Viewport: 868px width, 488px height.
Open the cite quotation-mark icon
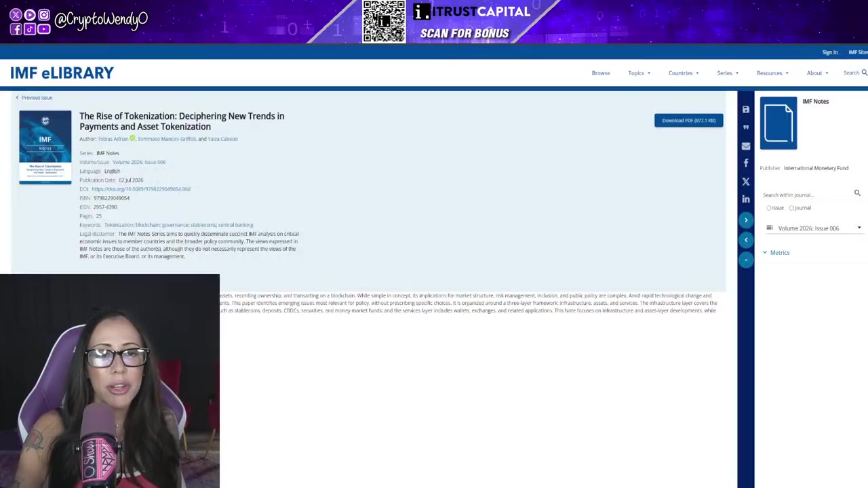click(x=746, y=127)
